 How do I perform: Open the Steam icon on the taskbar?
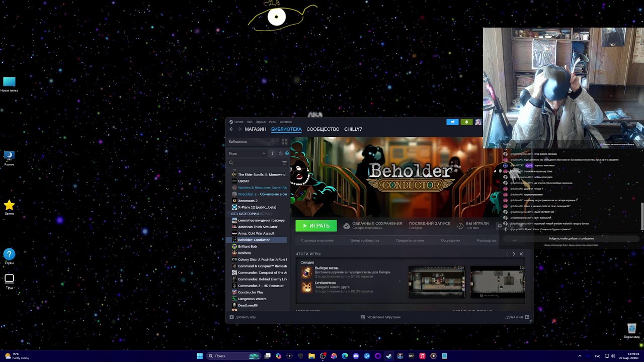coord(389,356)
